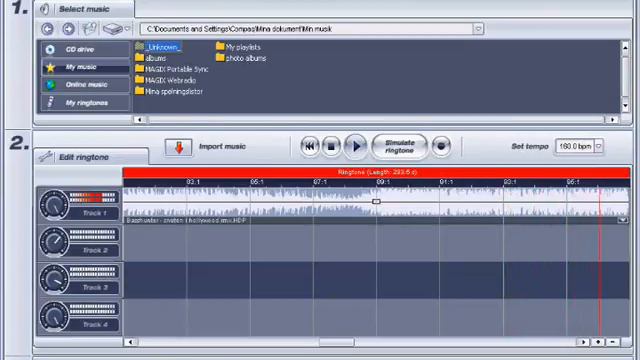Open the tempo dropdown arrow
640x360 pixels.
point(599,146)
